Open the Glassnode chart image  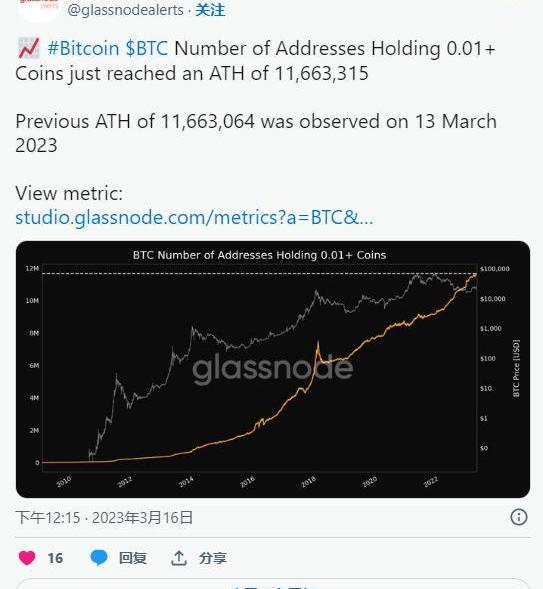273,369
